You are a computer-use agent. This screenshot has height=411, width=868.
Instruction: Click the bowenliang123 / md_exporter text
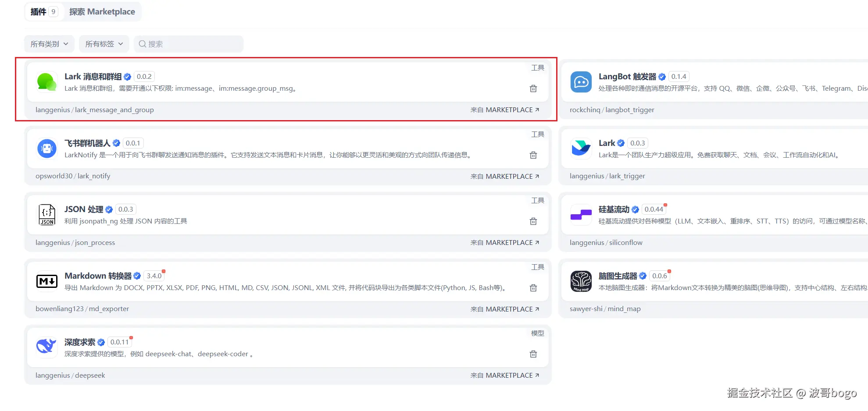82,309
